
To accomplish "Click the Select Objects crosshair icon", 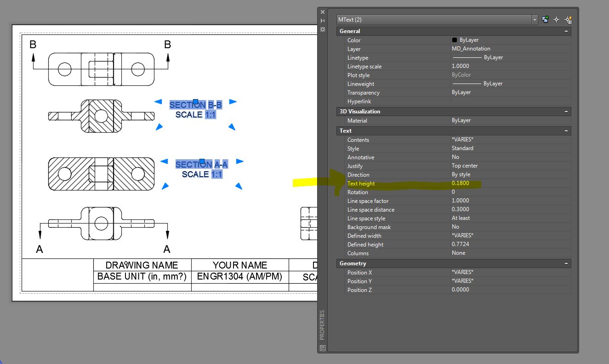I will (x=557, y=19).
